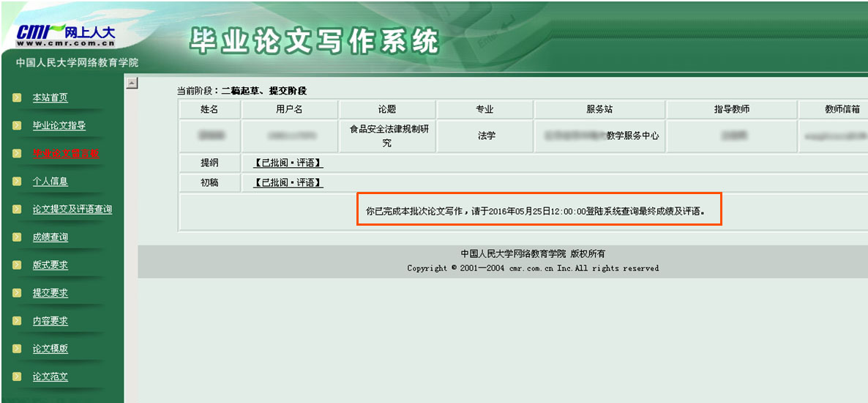Click the CMR 网上人大 logo
This screenshot has height=403, width=868.
66,34
